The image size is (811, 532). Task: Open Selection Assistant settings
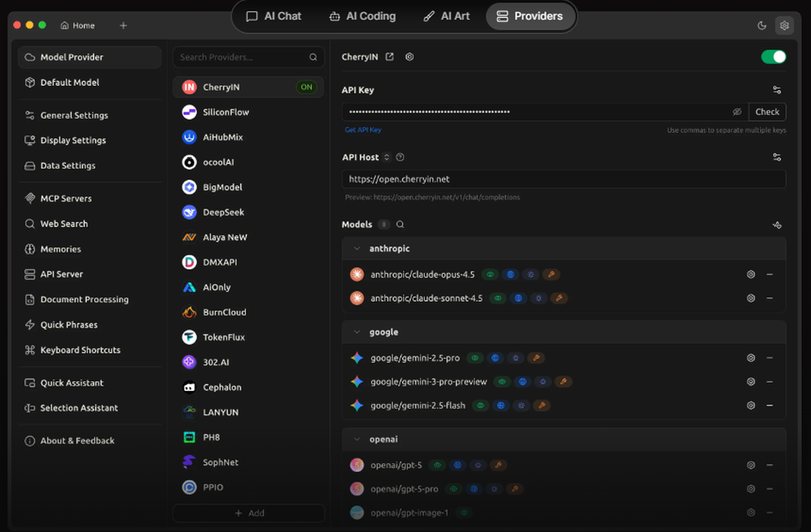[x=89, y=408]
